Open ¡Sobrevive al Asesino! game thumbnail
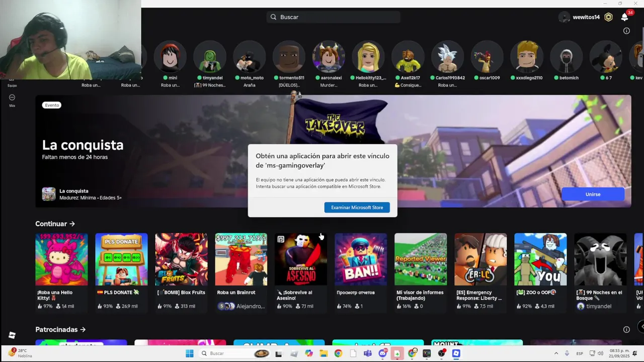Image resolution: width=644 pixels, height=362 pixels. pos(301,259)
